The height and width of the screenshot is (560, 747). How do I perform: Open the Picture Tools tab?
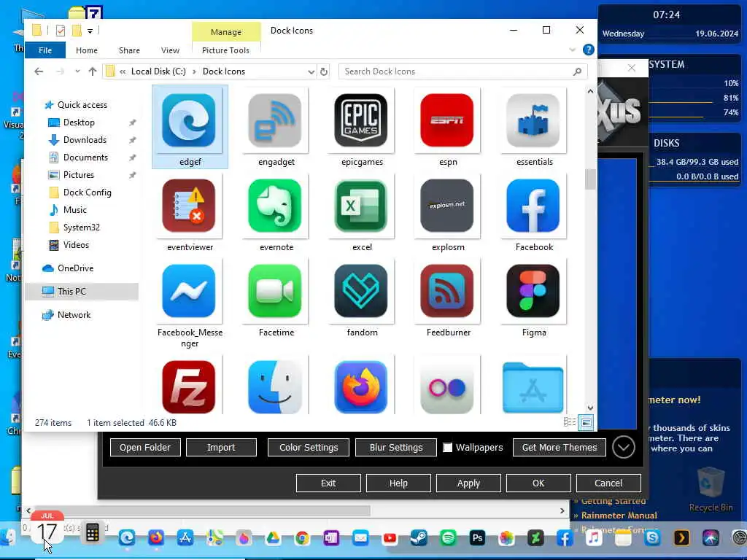[x=226, y=50]
